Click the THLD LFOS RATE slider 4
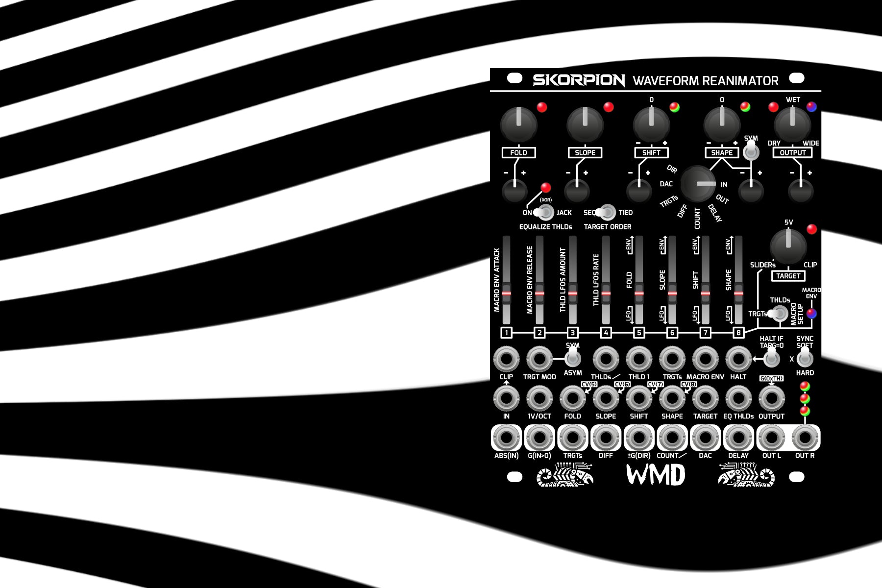Viewport: 882px width, 588px height. coord(606,279)
